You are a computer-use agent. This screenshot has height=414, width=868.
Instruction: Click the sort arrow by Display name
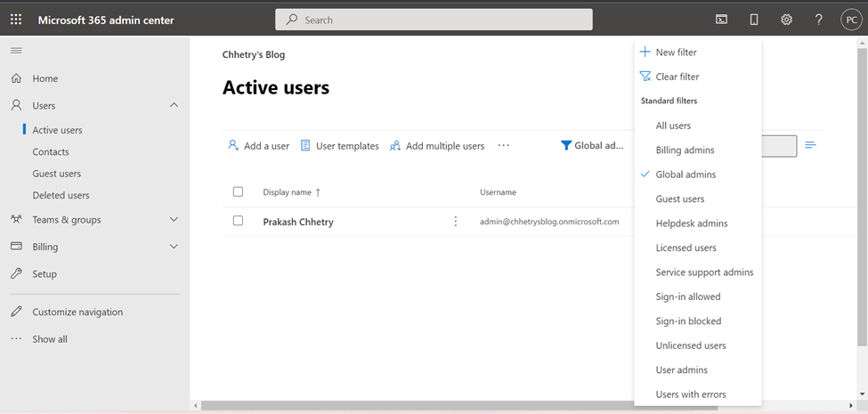coord(318,192)
